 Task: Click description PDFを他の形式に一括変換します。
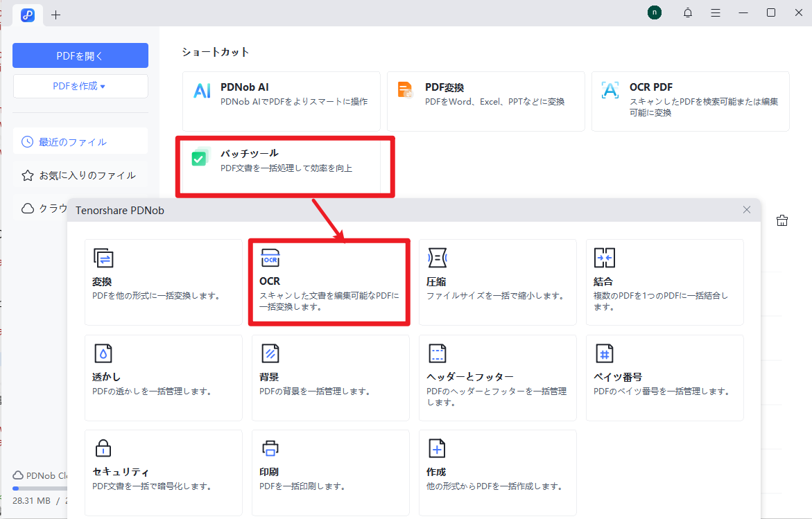(157, 295)
